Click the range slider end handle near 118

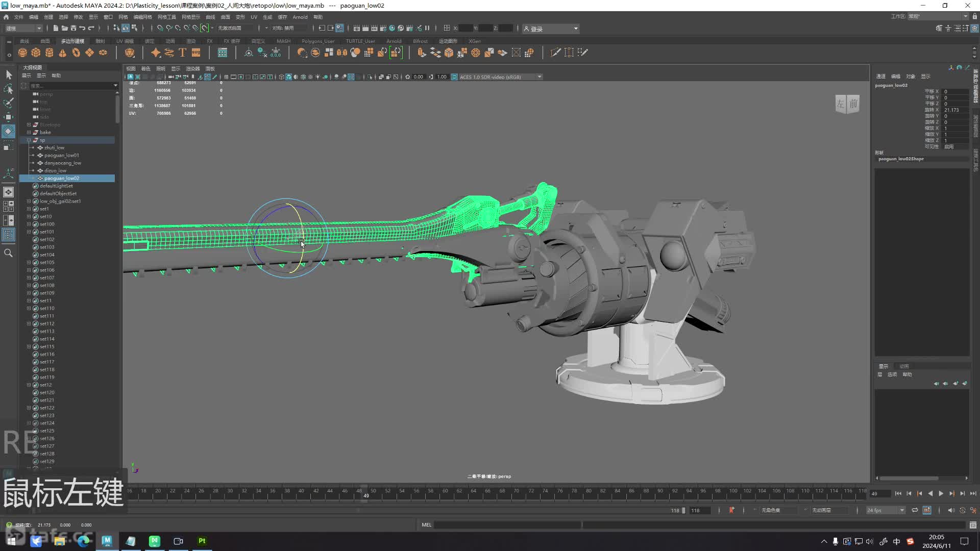click(683, 510)
